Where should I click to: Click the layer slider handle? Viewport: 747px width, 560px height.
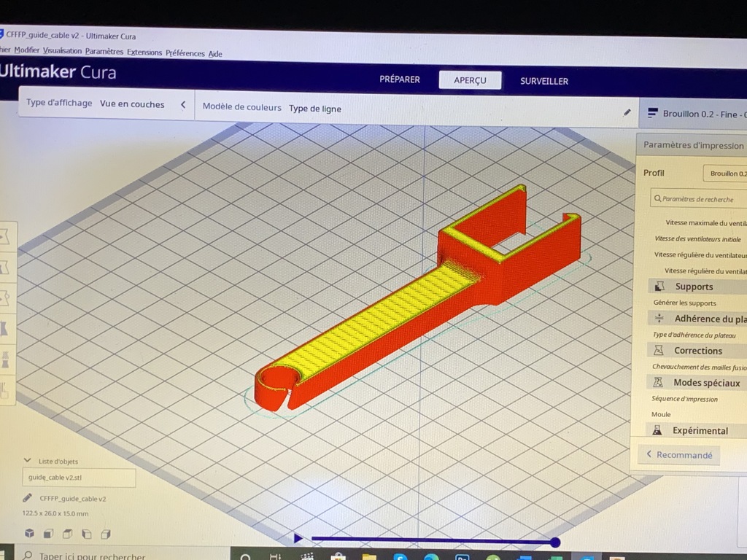click(x=555, y=542)
